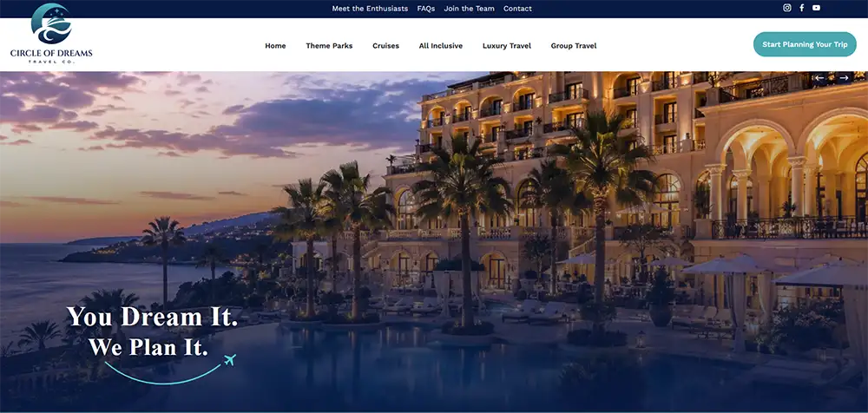
Task: Click the 'We Plan It.' tagline text
Action: (x=148, y=346)
